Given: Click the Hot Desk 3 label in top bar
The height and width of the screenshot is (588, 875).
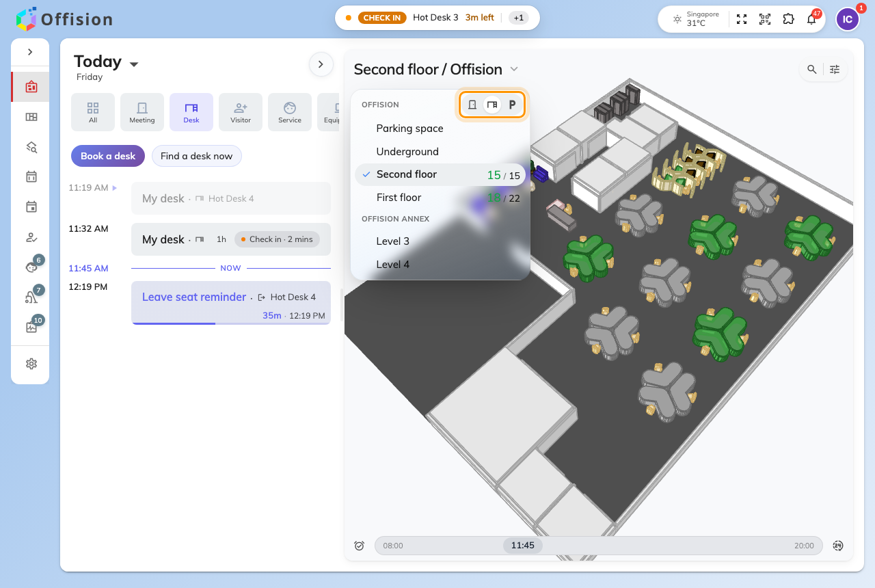Looking at the screenshot, I should point(435,18).
